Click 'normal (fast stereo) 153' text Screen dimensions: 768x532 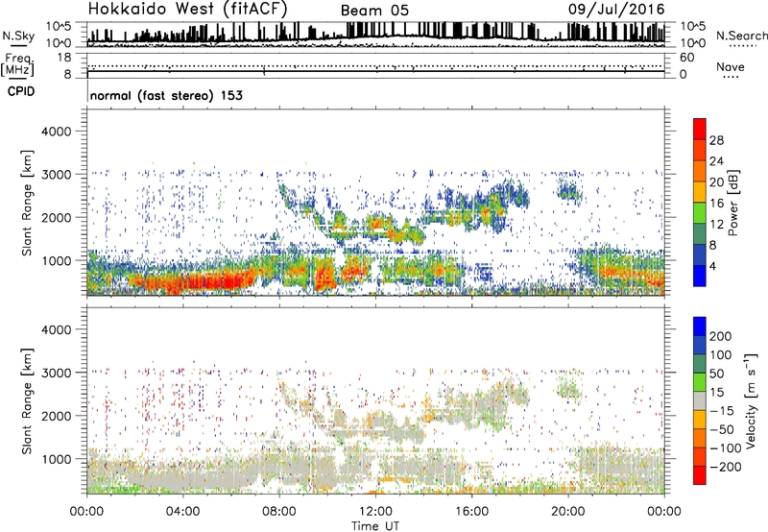point(166,95)
